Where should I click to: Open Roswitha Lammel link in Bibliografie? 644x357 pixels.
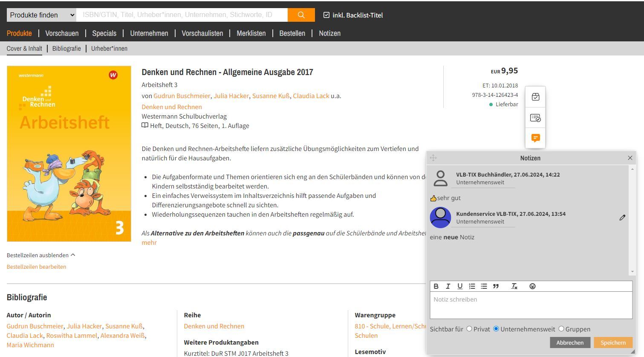(x=72, y=336)
